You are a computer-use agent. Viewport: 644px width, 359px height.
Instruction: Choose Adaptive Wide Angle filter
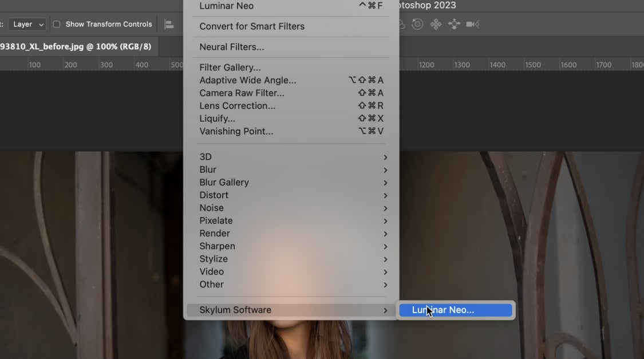click(291, 80)
